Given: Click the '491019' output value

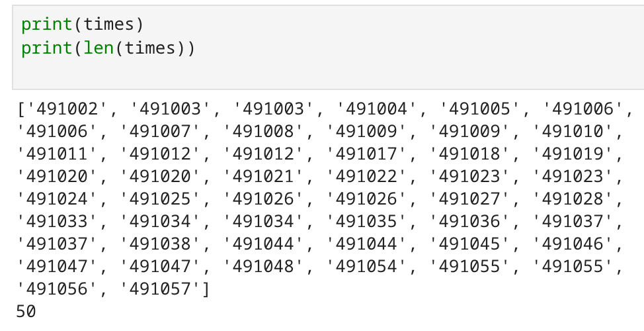Looking at the screenshot, I should click(x=573, y=154).
